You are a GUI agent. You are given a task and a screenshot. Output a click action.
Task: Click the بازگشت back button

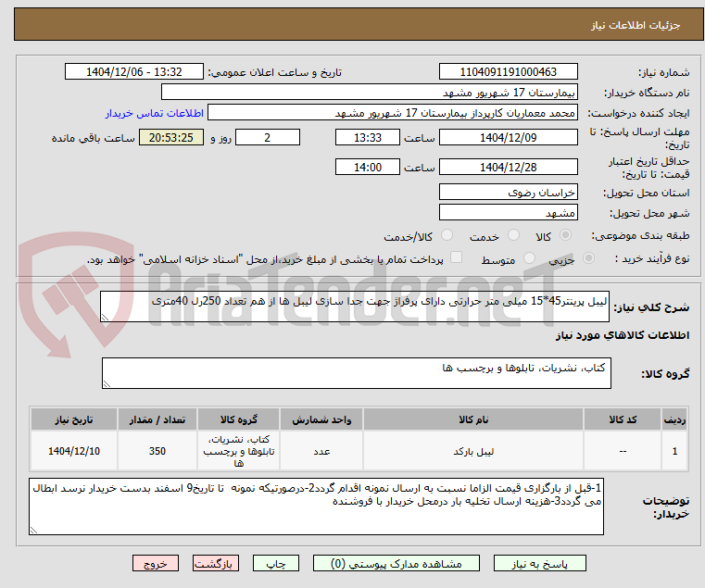click(x=215, y=563)
